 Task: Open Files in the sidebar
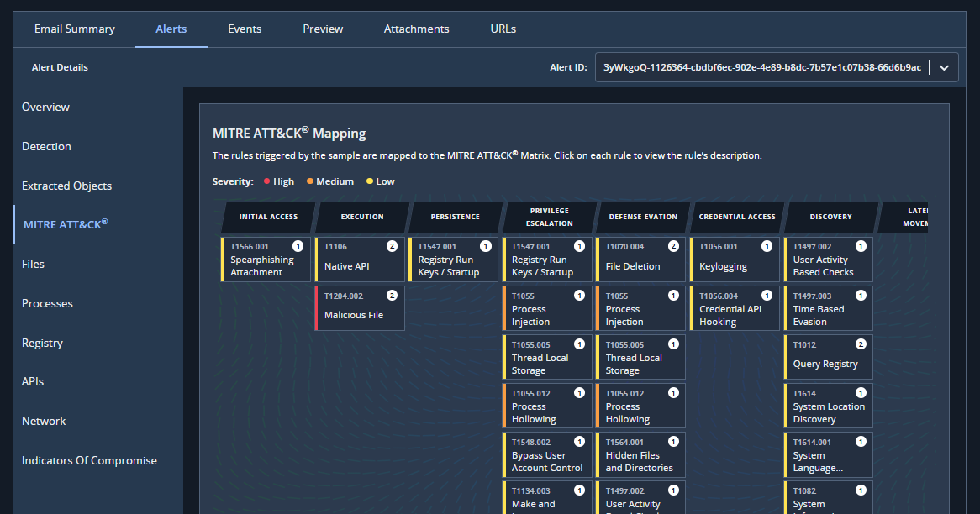(33, 265)
